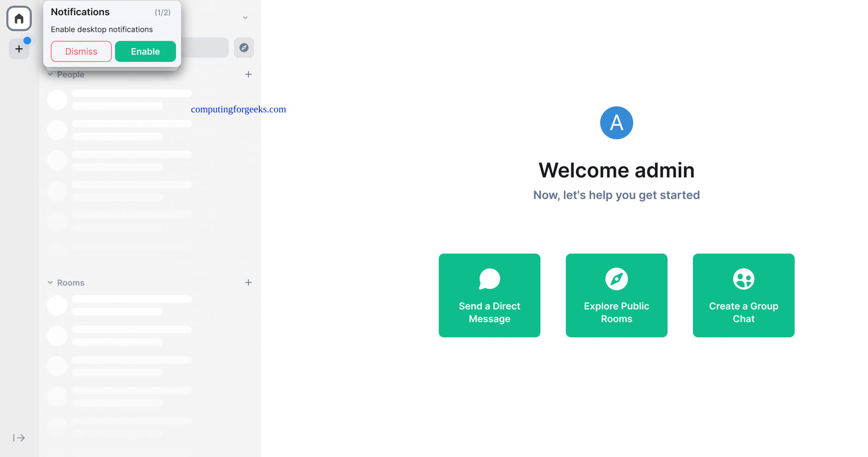The width and height of the screenshot is (868, 457).
Task: Dismiss the notifications prompt
Action: pos(81,51)
